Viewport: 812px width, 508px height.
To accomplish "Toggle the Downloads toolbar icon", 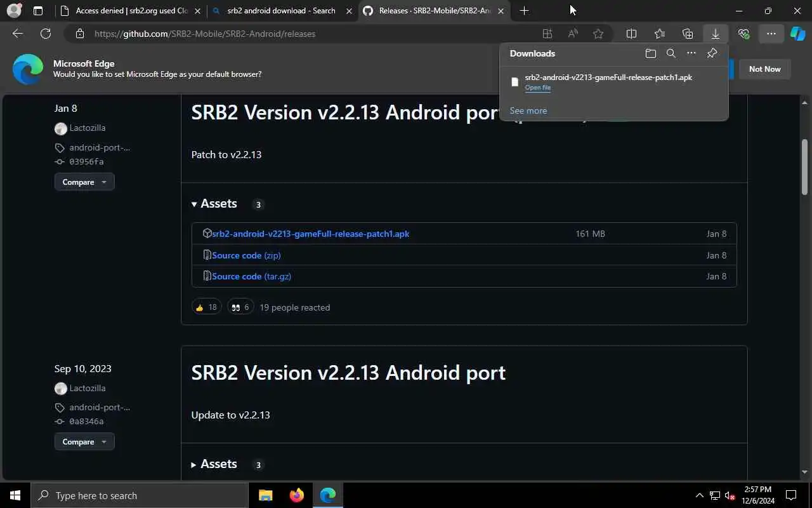I will click(716, 34).
